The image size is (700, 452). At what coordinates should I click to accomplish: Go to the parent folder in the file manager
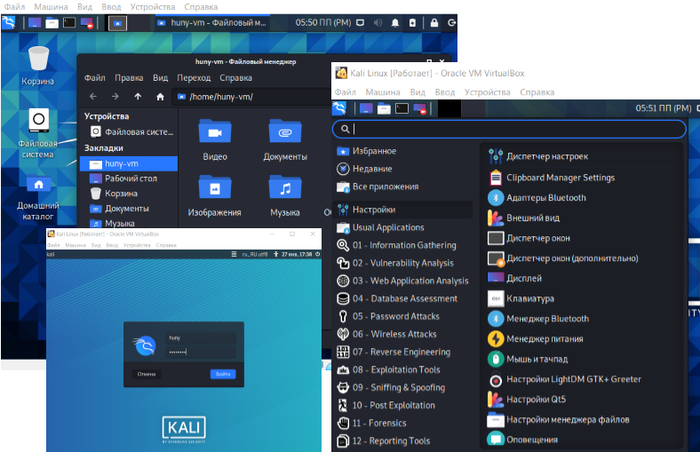click(x=138, y=96)
